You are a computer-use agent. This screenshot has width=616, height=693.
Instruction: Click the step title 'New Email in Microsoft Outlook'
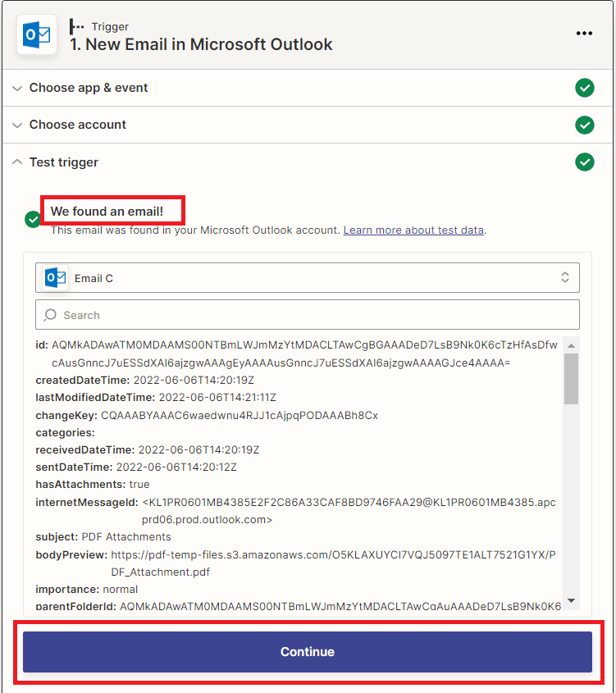201,44
